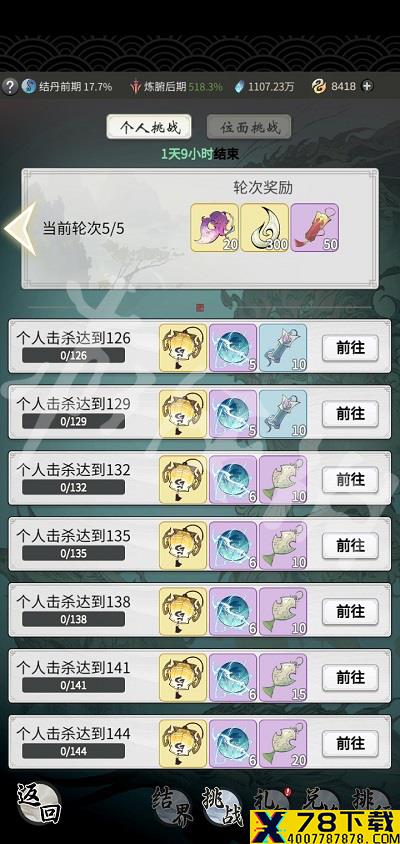
Task: Click the question mark help icon
Action: point(9,86)
